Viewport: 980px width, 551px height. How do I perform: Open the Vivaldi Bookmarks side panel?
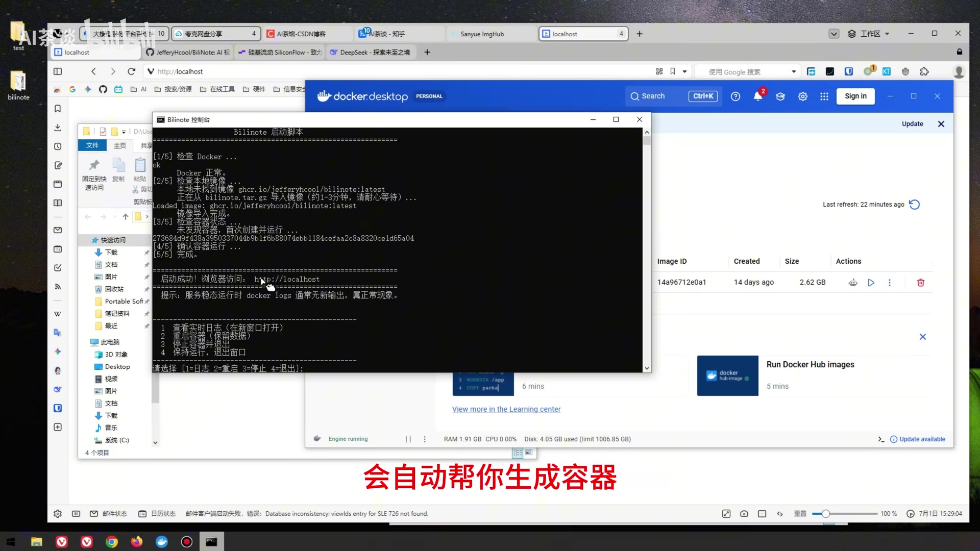(x=58, y=109)
